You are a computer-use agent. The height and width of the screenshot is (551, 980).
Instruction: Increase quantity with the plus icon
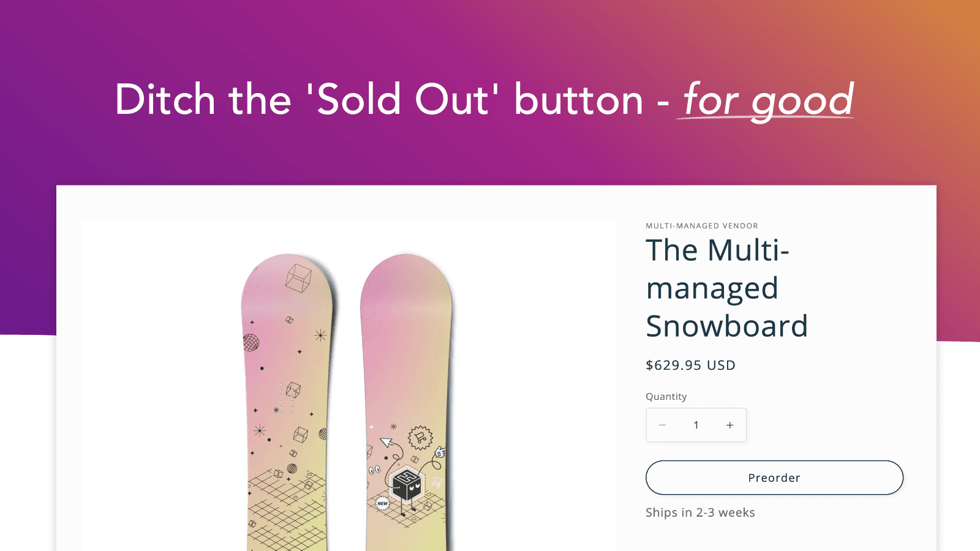(729, 425)
